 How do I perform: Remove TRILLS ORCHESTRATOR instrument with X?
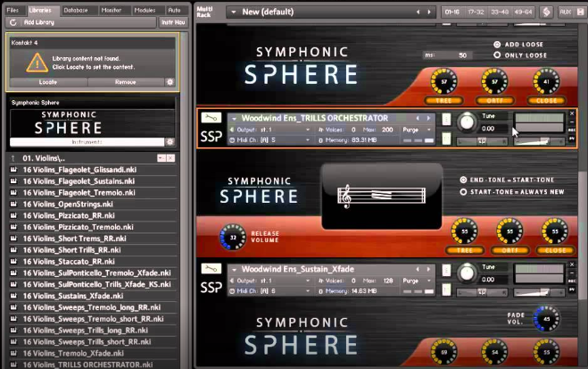572,113
